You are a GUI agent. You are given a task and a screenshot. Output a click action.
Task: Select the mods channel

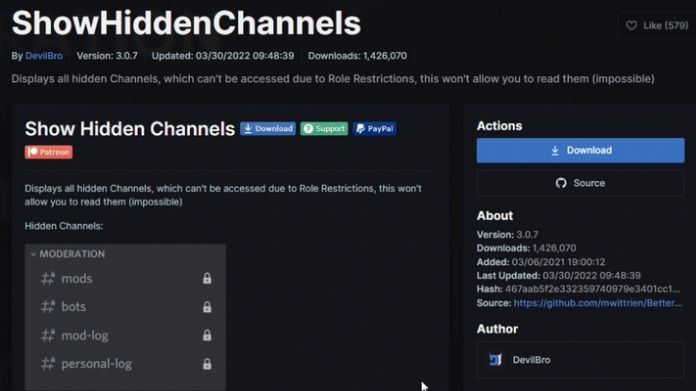click(125, 279)
